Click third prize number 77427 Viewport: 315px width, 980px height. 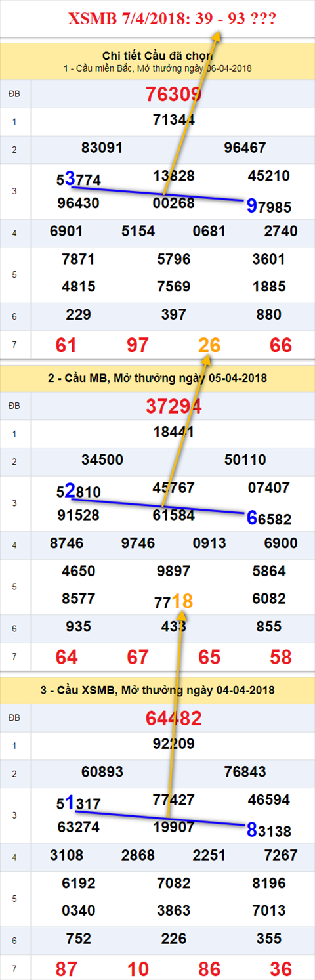pos(173,800)
